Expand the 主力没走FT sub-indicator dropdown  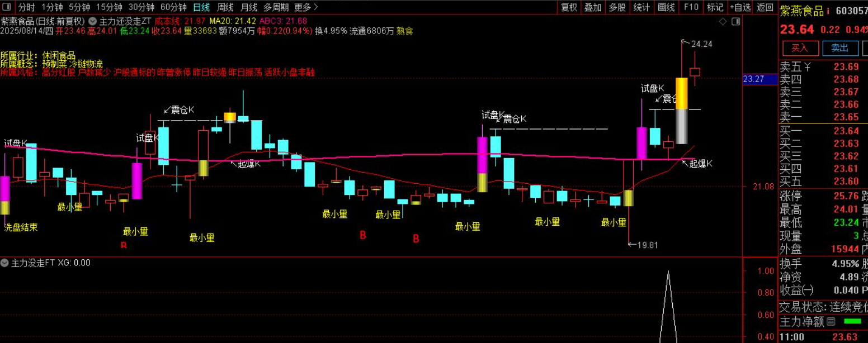(x=5, y=263)
